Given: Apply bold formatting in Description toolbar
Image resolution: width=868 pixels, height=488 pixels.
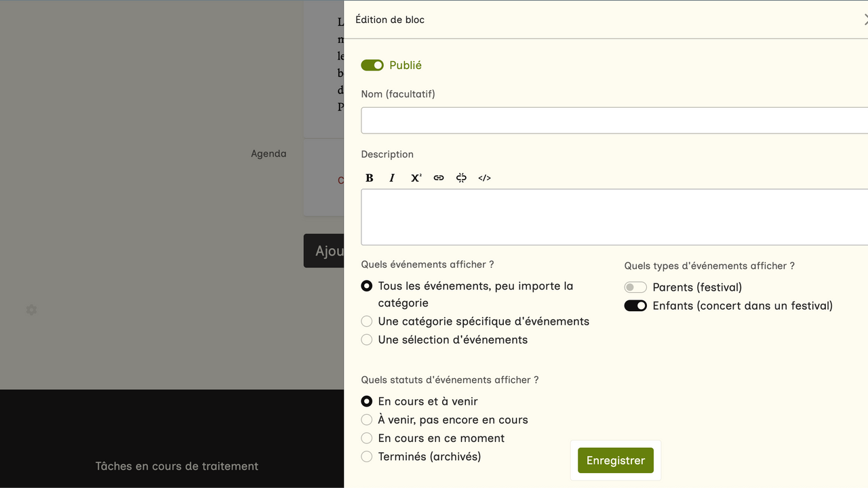Looking at the screenshot, I should 370,178.
